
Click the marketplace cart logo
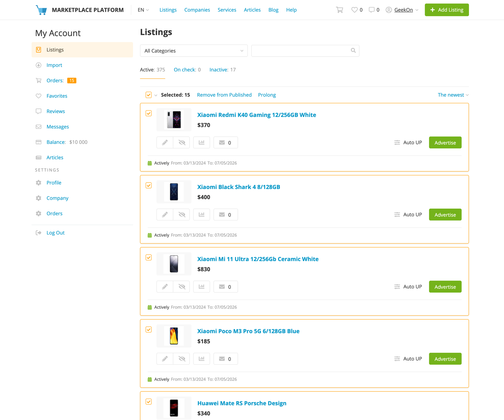(41, 10)
